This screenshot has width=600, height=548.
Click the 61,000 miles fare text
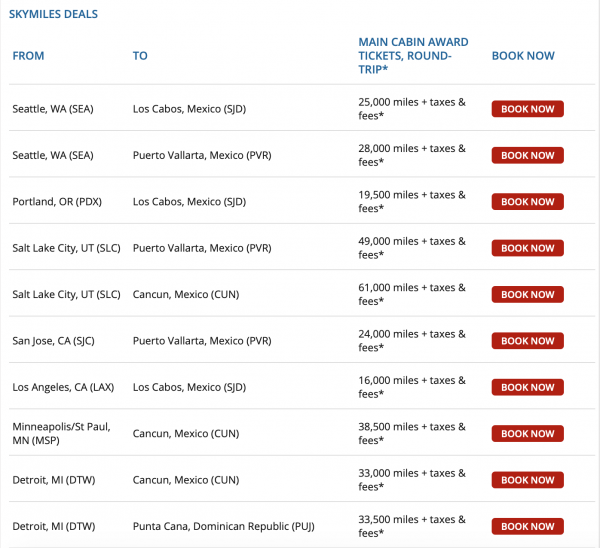(412, 295)
